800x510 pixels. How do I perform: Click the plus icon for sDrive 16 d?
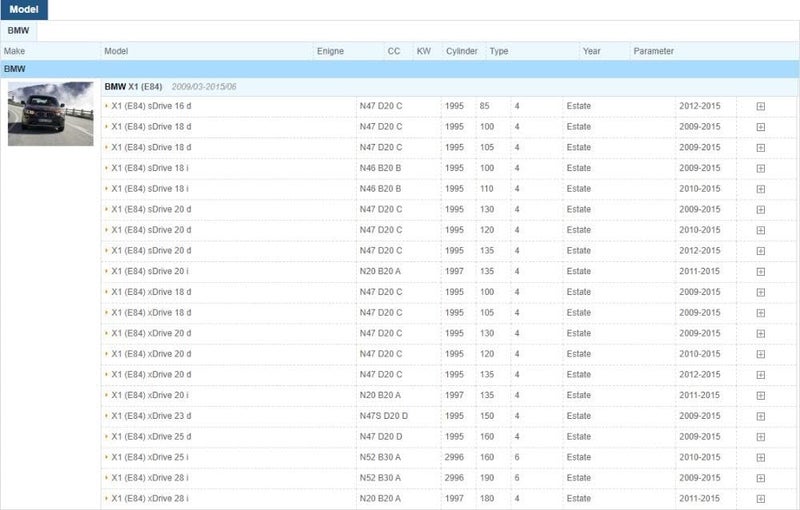760,106
